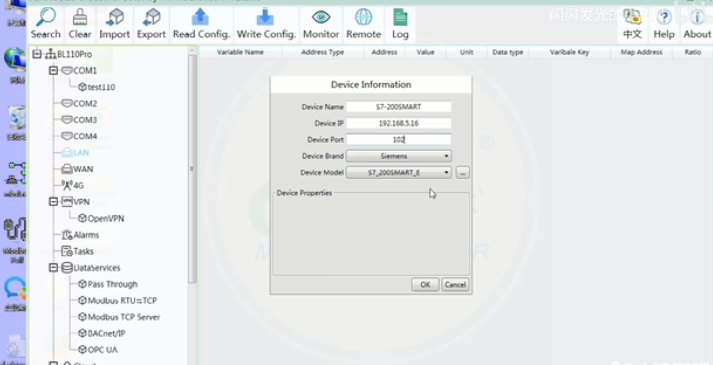Choose the Export toolbar icon
The height and width of the screenshot is (365, 713).
coord(151,18)
